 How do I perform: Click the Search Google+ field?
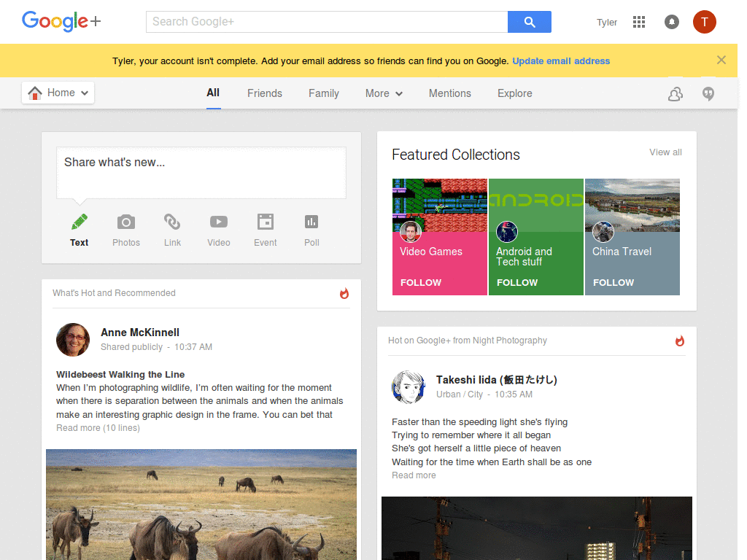pyautogui.click(x=327, y=22)
